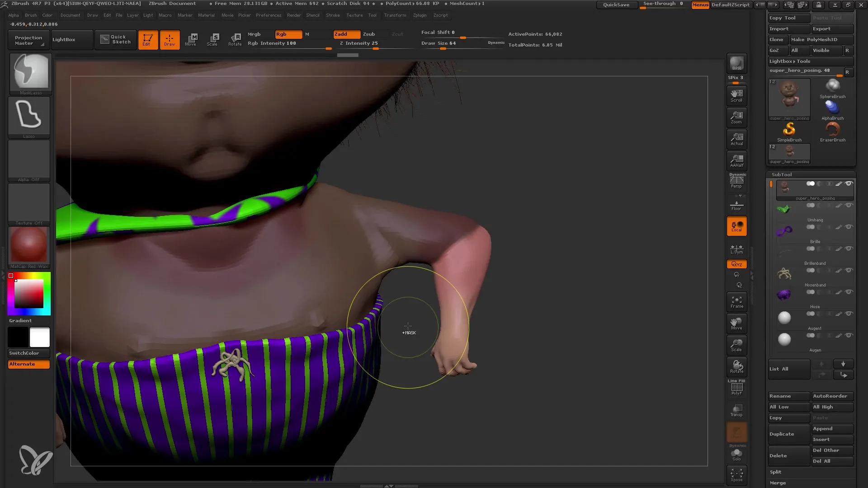Select the Edit mode button
The image size is (868, 488).
coord(147,39)
